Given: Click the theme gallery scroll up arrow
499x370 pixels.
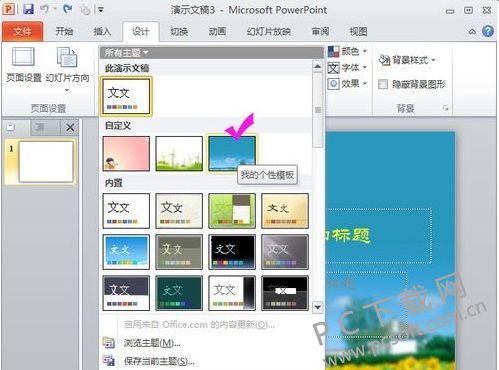Looking at the screenshot, I should (x=318, y=67).
